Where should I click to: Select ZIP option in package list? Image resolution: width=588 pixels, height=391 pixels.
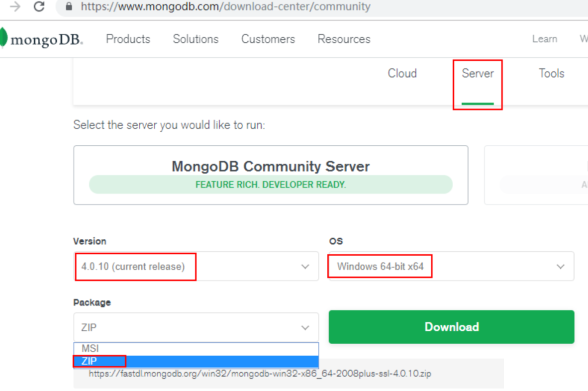90,361
